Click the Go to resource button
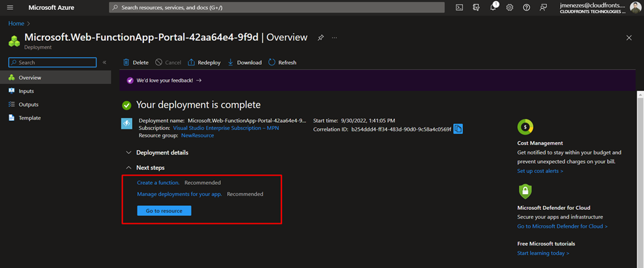The height and width of the screenshot is (268, 644). [164, 211]
